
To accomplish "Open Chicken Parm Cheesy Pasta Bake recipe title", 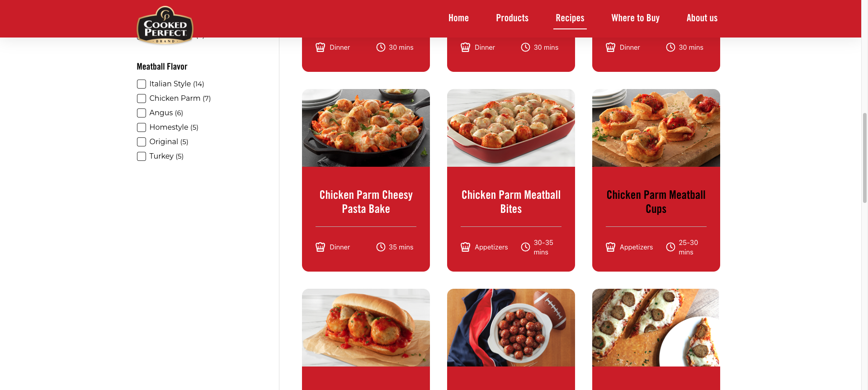I will 366,202.
